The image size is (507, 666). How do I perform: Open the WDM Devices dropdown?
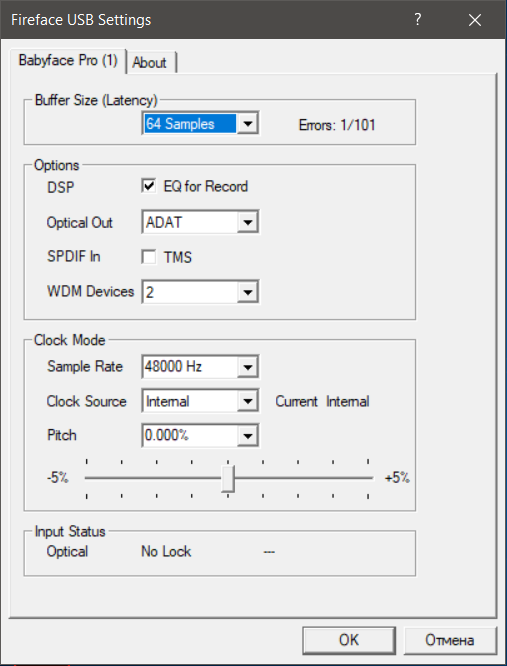pos(248,292)
